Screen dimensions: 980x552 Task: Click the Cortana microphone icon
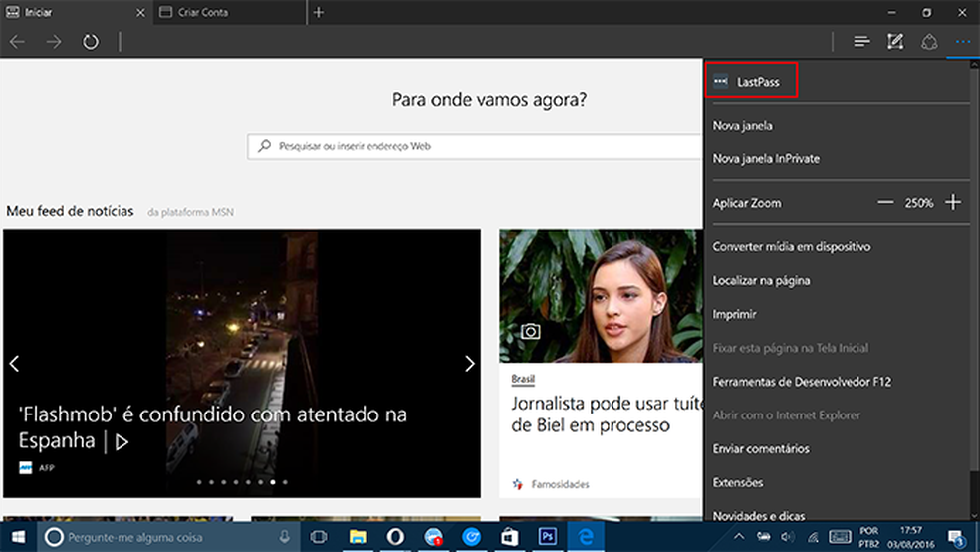click(x=285, y=536)
